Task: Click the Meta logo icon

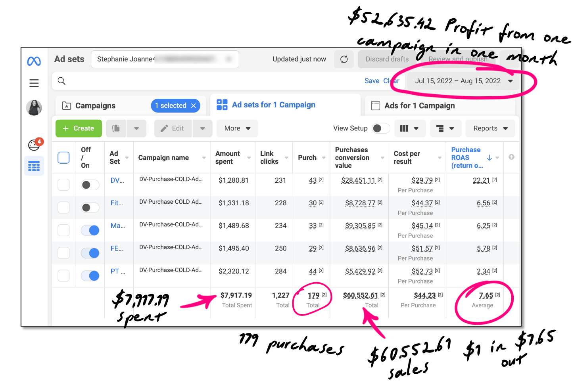Action: [x=34, y=61]
